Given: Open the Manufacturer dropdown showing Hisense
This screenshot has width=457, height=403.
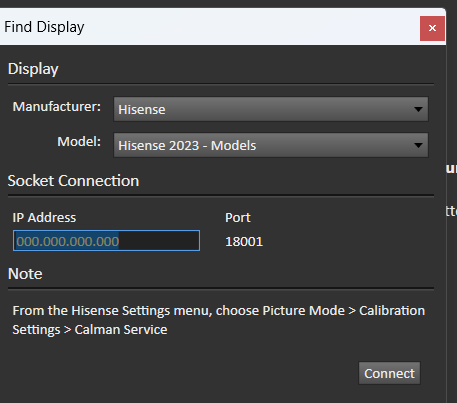Looking at the screenshot, I should point(271,109).
